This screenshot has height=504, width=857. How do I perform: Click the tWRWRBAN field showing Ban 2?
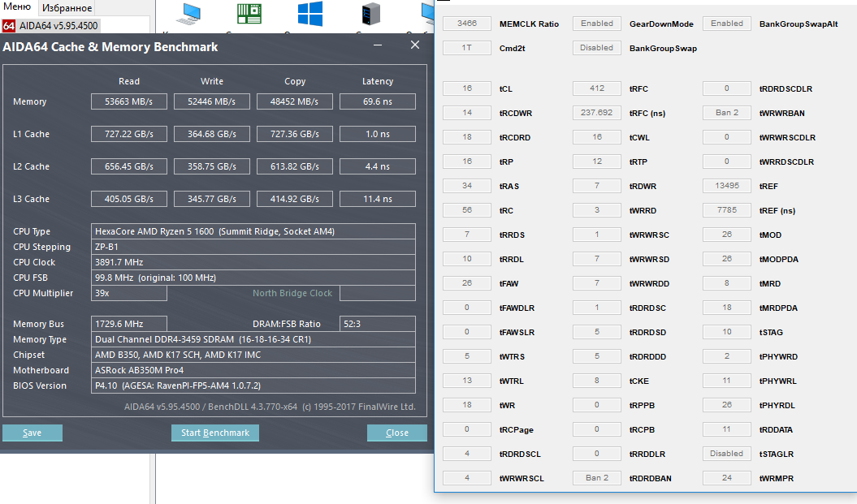(x=727, y=113)
